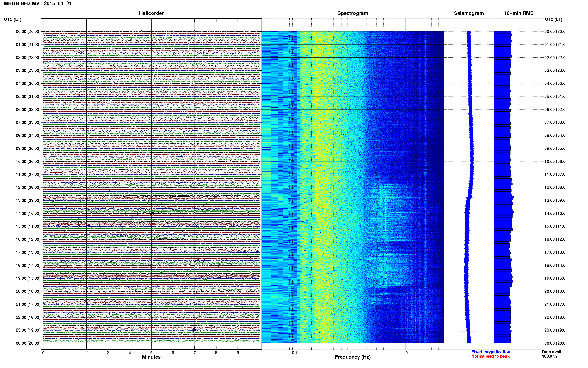Click the "100.0 %" availability value

tap(549, 356)
